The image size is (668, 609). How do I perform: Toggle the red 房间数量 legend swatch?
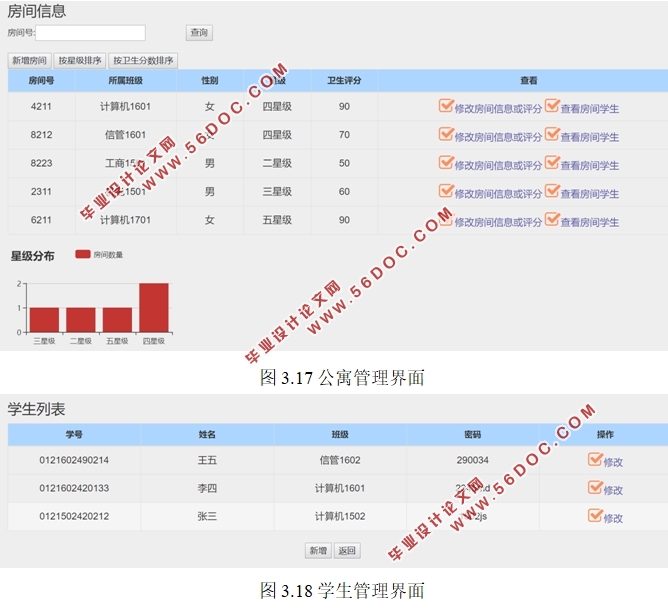tap(82, 255)
